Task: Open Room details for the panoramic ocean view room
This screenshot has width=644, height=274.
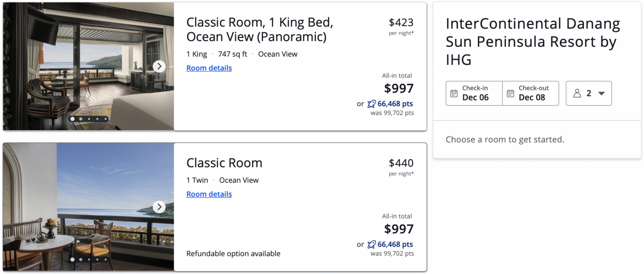Action: click(x=209, y=68)
